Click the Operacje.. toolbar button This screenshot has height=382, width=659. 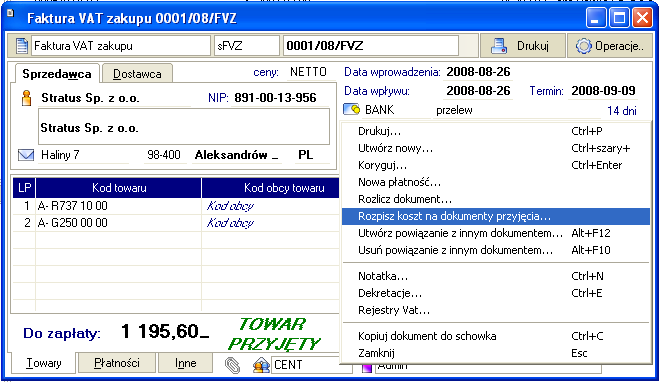(610, 45)
